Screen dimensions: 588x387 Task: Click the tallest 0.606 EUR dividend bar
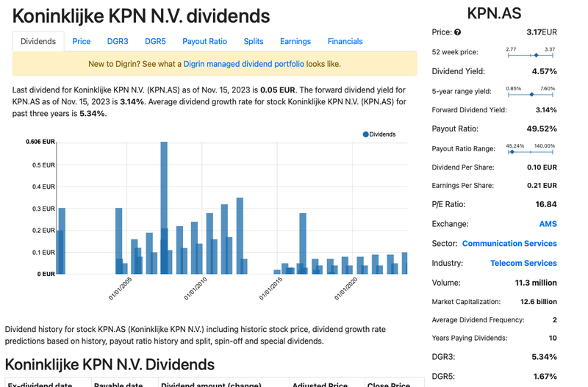click(164, 208)
